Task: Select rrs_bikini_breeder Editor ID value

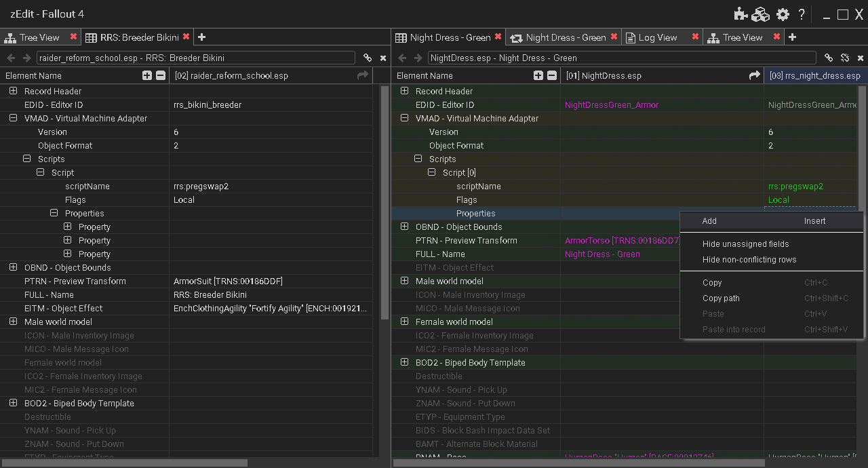Action: click(x=208, y=104)
